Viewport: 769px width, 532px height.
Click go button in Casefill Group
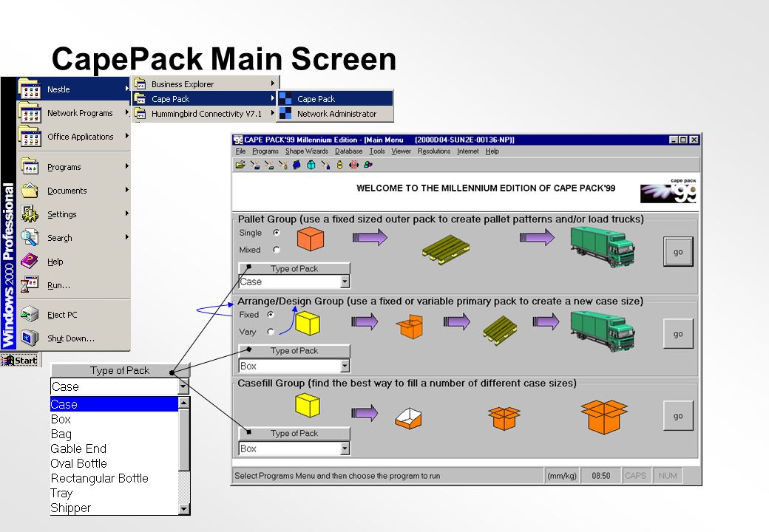pos(678,415)
